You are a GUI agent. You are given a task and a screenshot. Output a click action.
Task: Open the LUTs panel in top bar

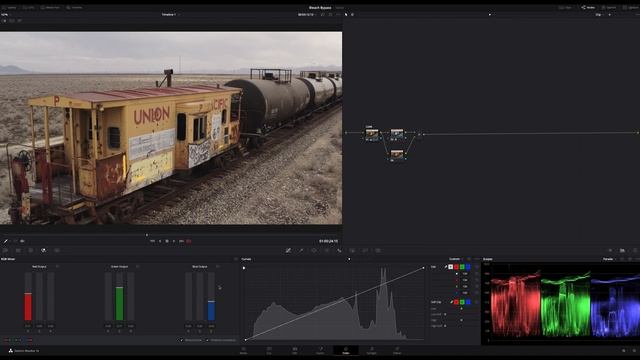point(29,7)
